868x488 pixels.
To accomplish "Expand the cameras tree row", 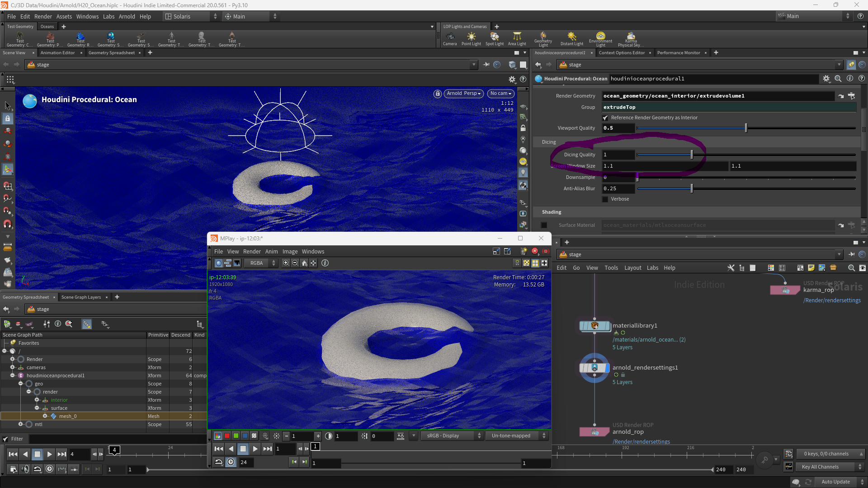I will [x=13, y=367].
